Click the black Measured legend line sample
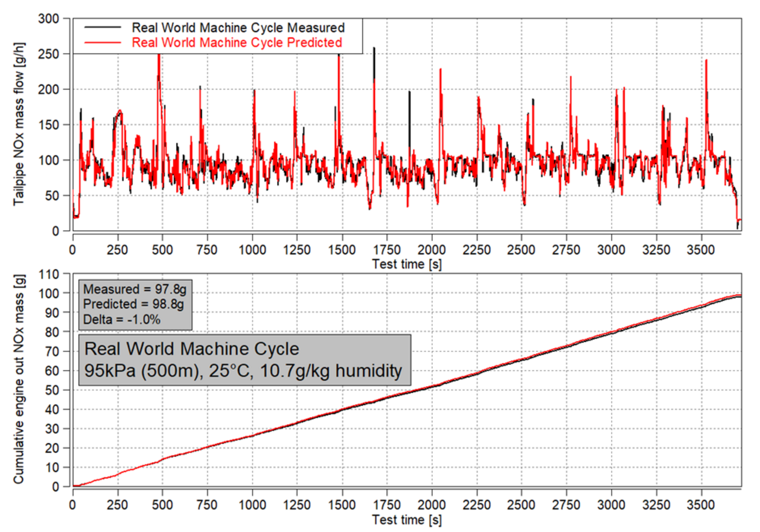The image size is (760, 532). click(103, 27)
